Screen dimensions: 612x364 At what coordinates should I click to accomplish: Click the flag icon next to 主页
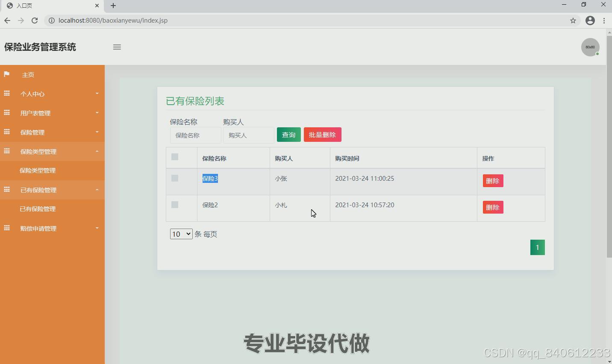click(6, 74)
